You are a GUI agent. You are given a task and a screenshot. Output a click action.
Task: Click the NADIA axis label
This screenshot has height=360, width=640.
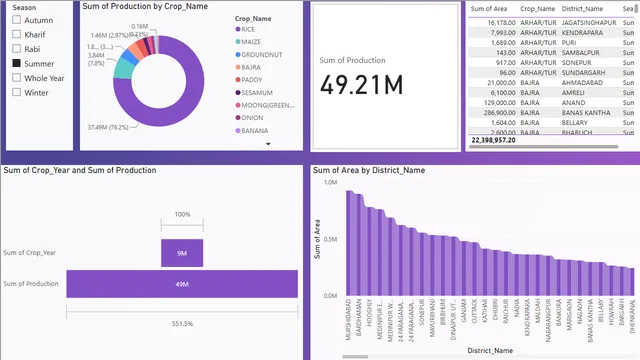tap(516, 308)
